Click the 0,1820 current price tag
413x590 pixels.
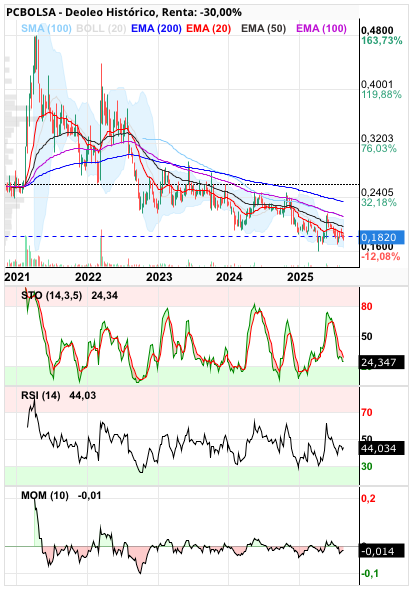tap(382, 237)
